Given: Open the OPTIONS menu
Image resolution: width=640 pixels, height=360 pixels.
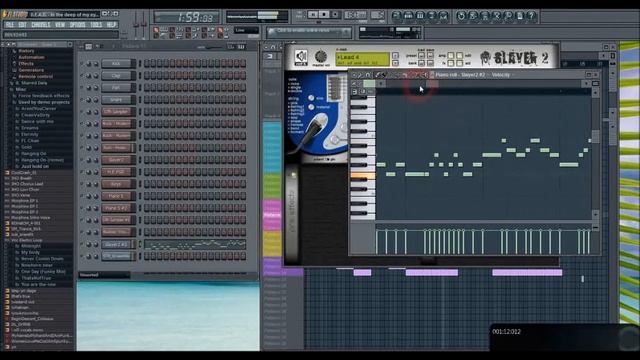Looking at the screenshot, I should tap(78, 24).
